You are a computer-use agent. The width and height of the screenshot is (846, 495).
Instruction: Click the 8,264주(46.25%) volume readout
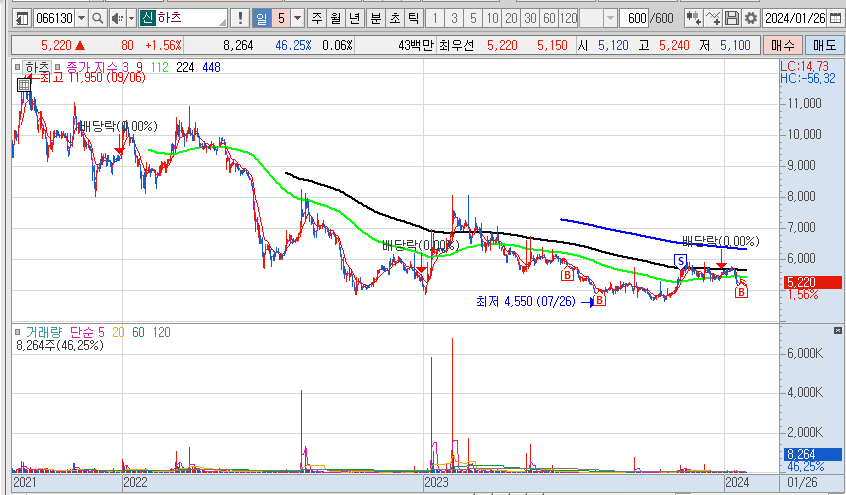pos(60,345)
